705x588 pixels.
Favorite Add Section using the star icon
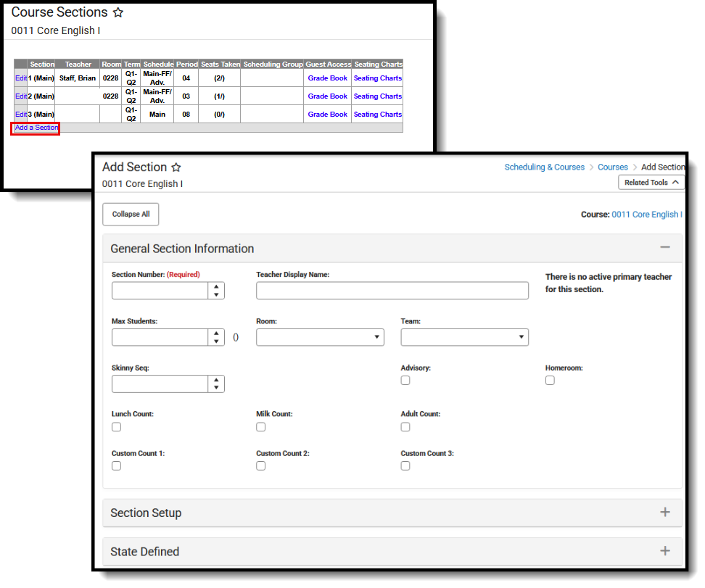pos(176,167)
